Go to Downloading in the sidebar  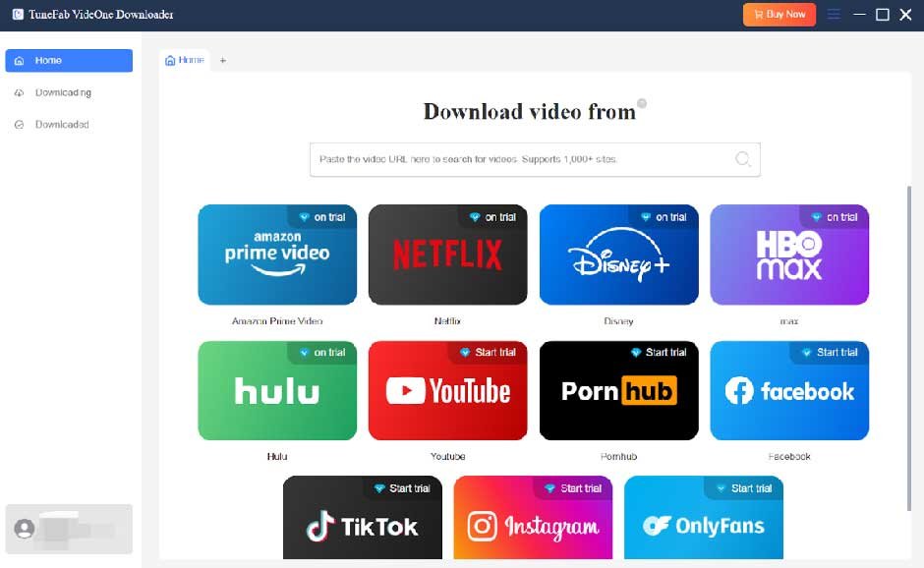[69, 92]
